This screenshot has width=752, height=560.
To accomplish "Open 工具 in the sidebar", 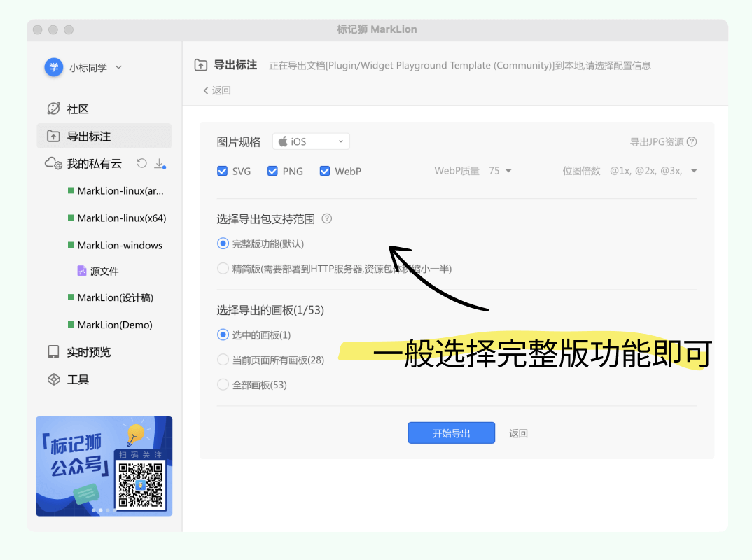I will coord(77,379).
